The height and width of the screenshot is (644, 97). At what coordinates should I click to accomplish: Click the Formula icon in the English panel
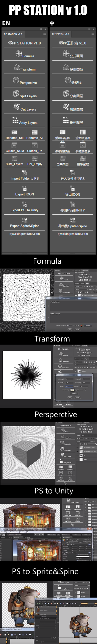19,53
